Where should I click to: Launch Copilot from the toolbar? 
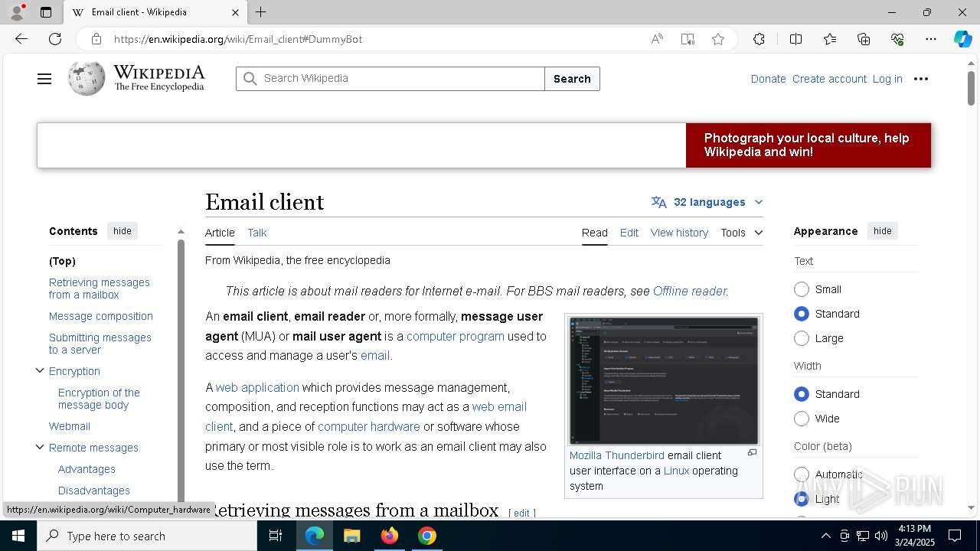click(962, 39)
